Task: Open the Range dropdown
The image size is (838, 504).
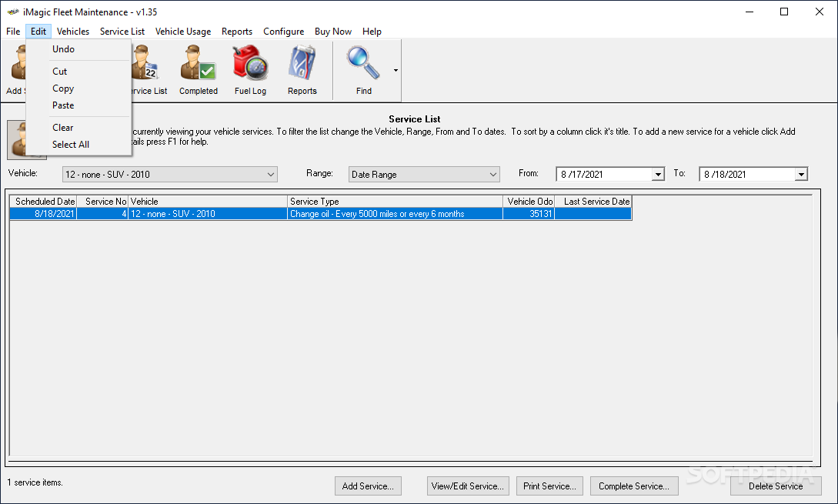Action: click(424, 174)
